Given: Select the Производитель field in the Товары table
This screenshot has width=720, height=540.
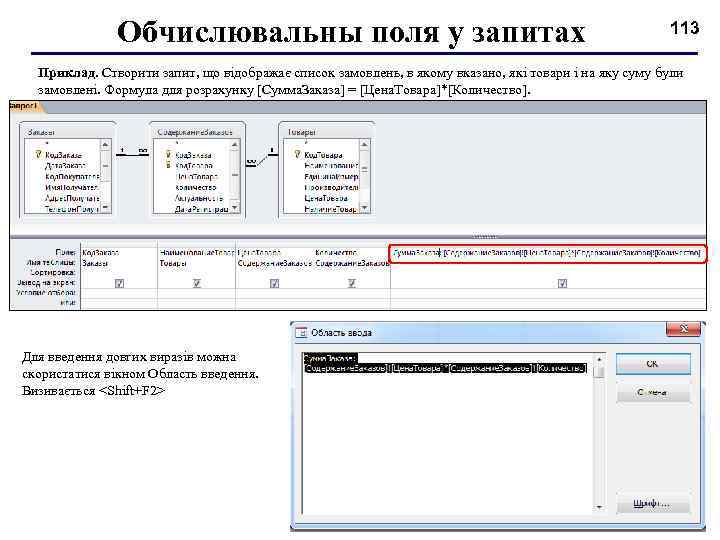Looking at the screenshot, I should (x=331, y=187).
